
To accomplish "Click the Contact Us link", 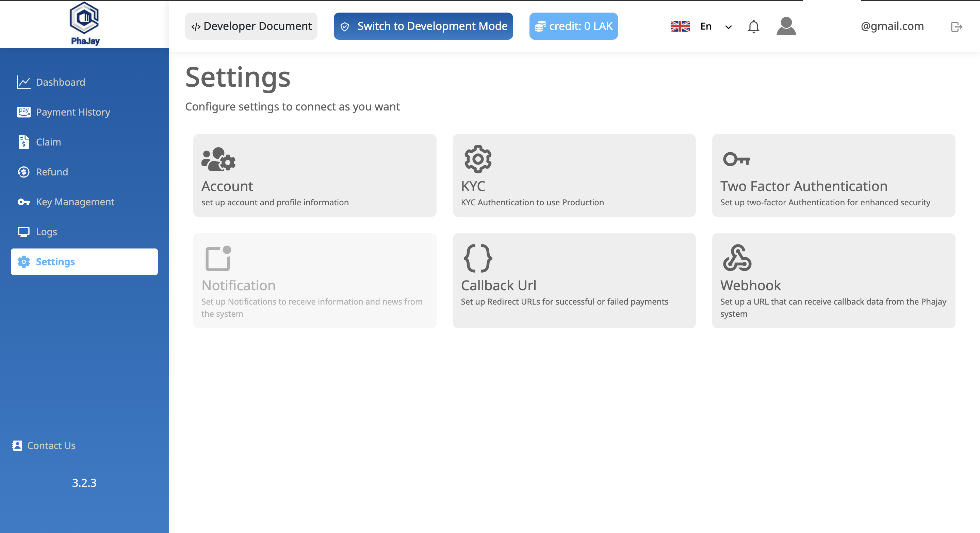I will [51, 446].
